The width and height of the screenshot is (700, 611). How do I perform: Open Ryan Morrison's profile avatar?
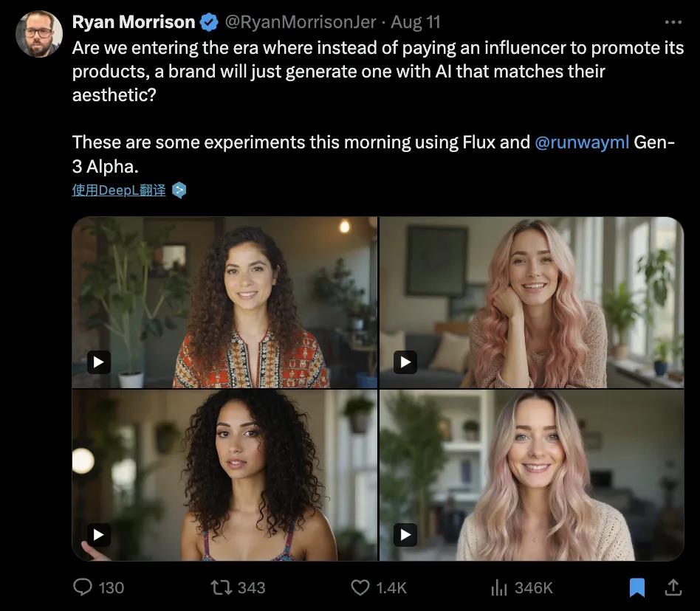39,34
